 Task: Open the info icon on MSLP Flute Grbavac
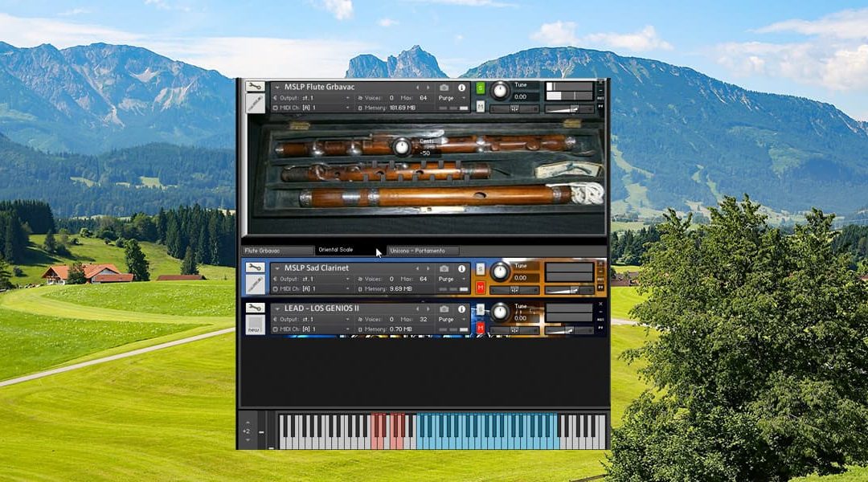[461, 88]
